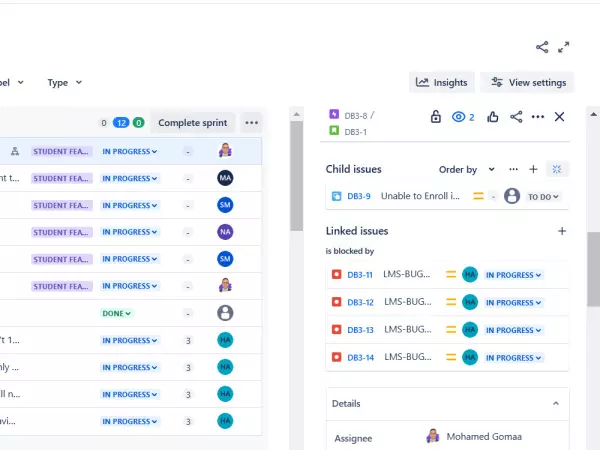Open the Insights panel
Image resolution: width=600 pixels, height=450 pixels.
tap(442, 82)
